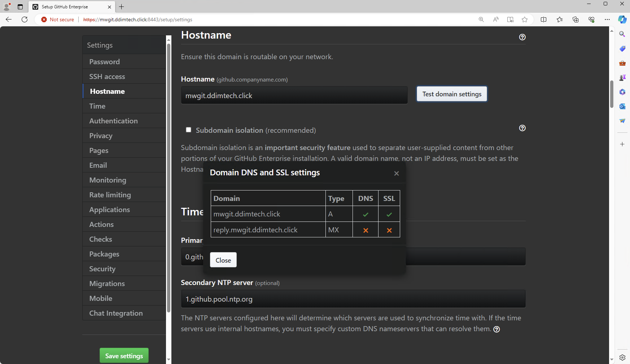This screenshot has width=630, height=364.
Task: Open the Immersive Reader icon
Action: point(510,19)
